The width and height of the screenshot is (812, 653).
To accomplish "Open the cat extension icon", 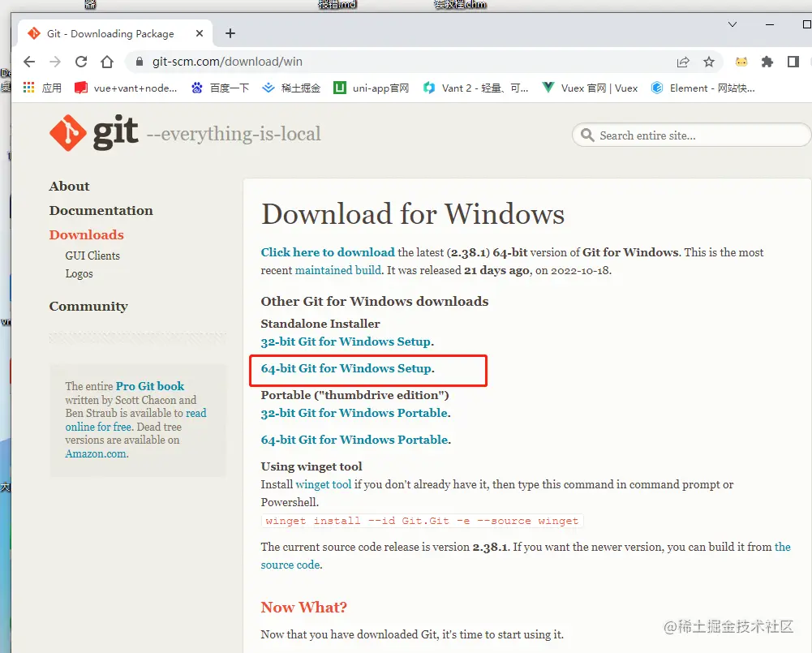I will pos(741,62).
